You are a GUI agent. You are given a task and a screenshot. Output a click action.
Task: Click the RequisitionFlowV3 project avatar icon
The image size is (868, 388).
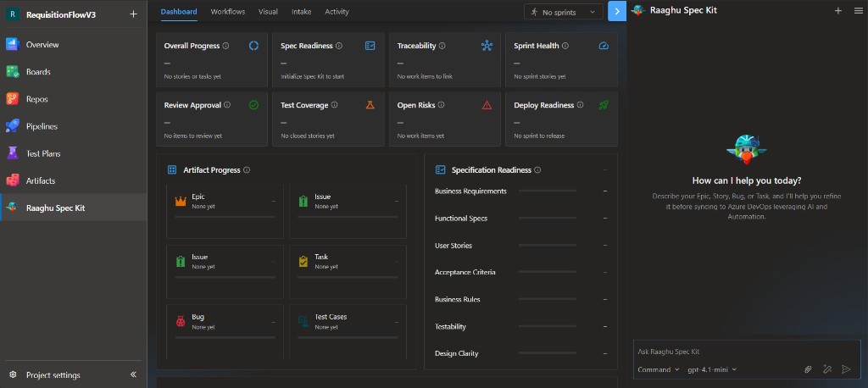pos(13,14)
